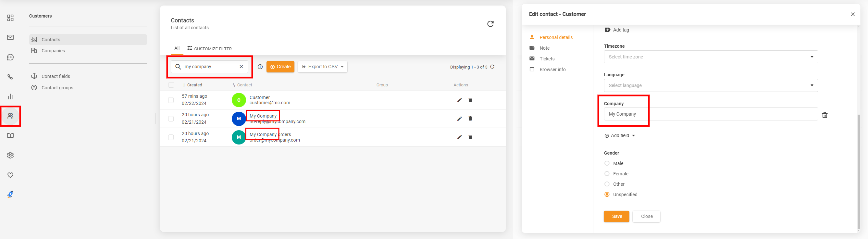The image size is (868, 239).
Task: Open the Tickets mail icon in left sidebar
Action: coord(10,37)
